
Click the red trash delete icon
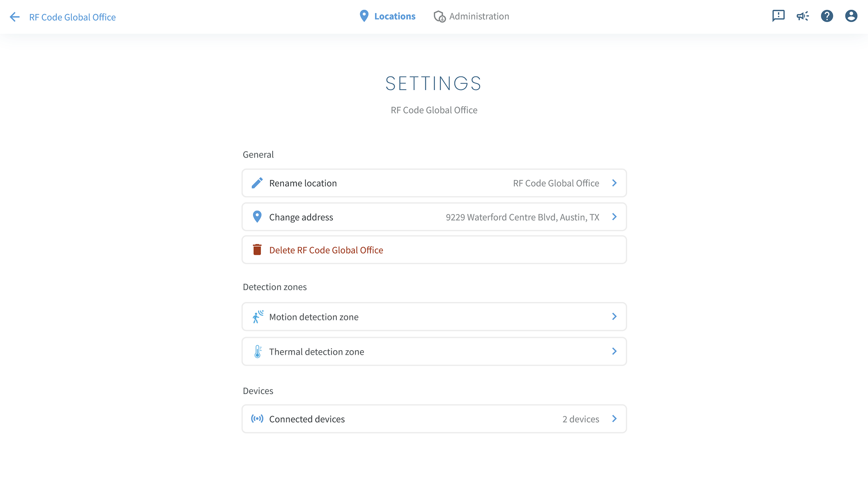(257, 250)
